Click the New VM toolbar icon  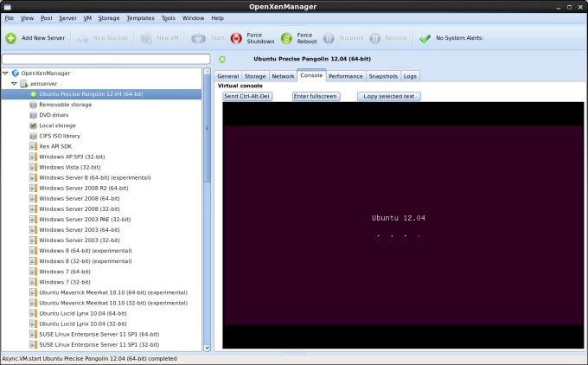[146, 38]
